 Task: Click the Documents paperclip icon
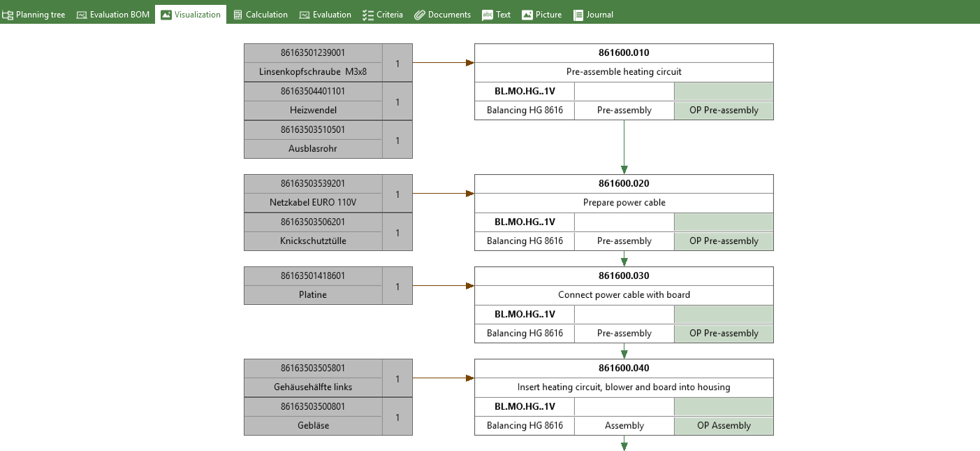click(420, 15)
